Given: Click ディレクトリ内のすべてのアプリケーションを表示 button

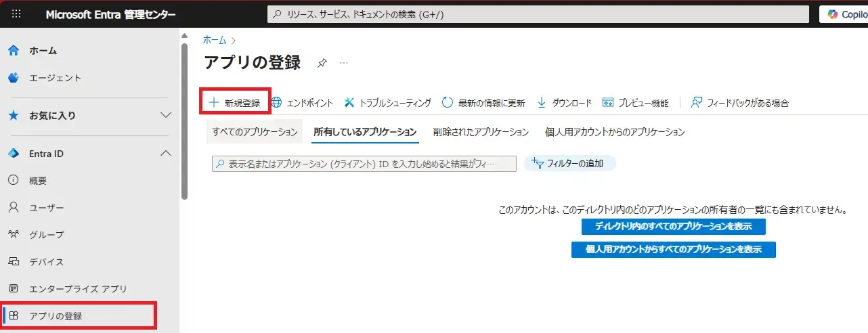Looking at the screenshot, I should pos(673,226).
